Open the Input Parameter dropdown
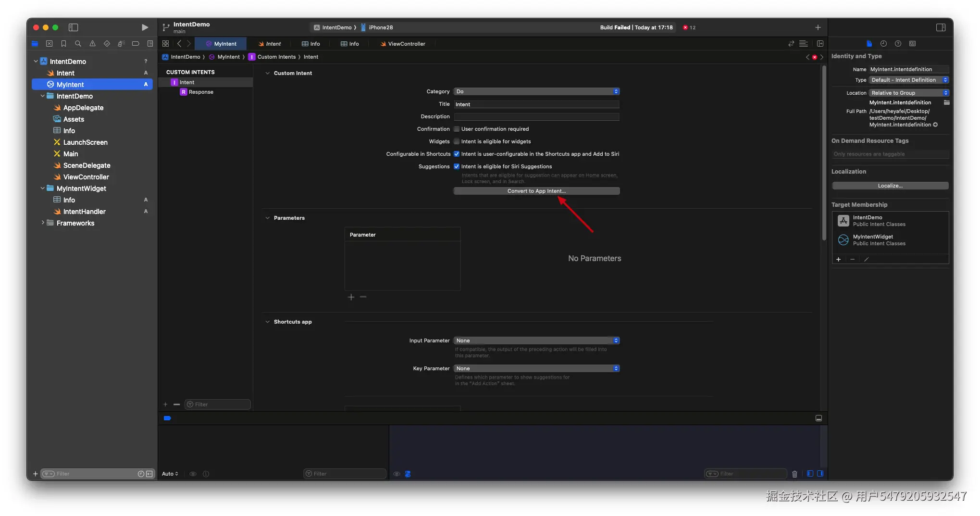 pyautogui.click(x=536, y=340)
